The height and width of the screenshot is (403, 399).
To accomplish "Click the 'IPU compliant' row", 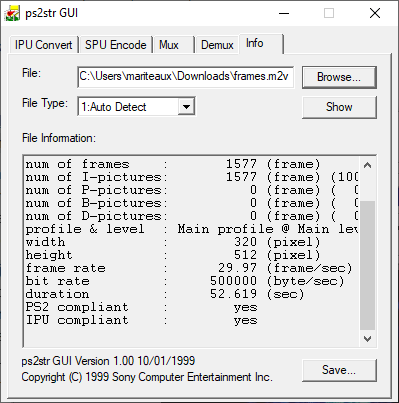I will point(141,320).
